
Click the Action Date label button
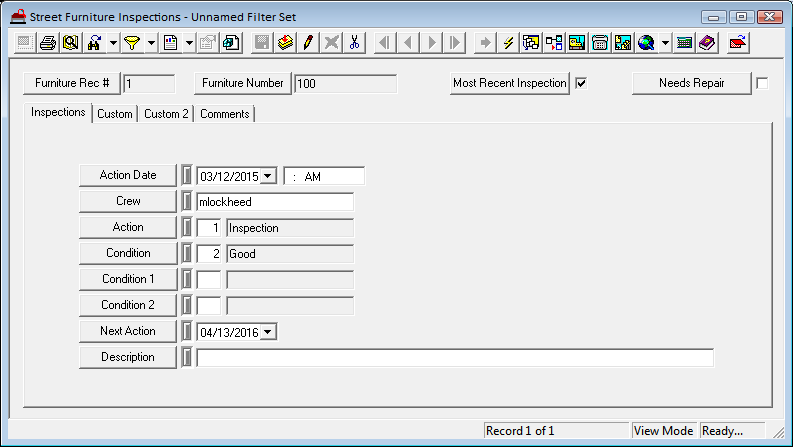(x=128, y=175)
